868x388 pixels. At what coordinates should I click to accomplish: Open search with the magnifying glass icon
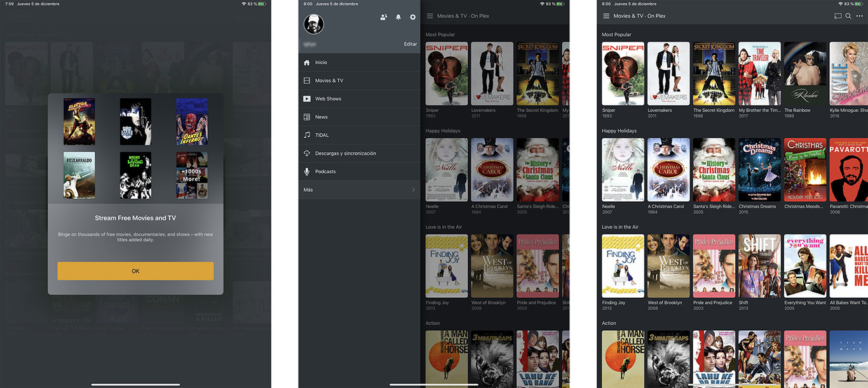pyautogui.click(x=848, y=16)
